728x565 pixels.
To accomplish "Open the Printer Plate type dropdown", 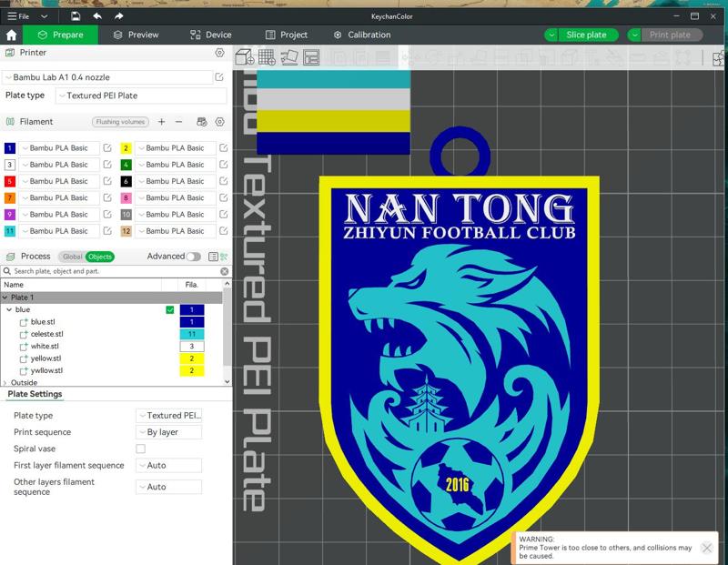I will pyautogui.click(x=141, y=96).
